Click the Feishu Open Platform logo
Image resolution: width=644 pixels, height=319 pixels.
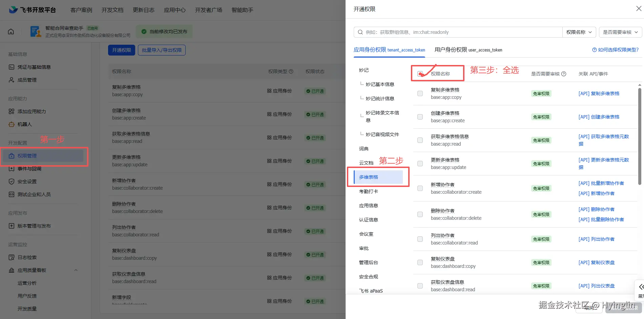tap(33, 10)
